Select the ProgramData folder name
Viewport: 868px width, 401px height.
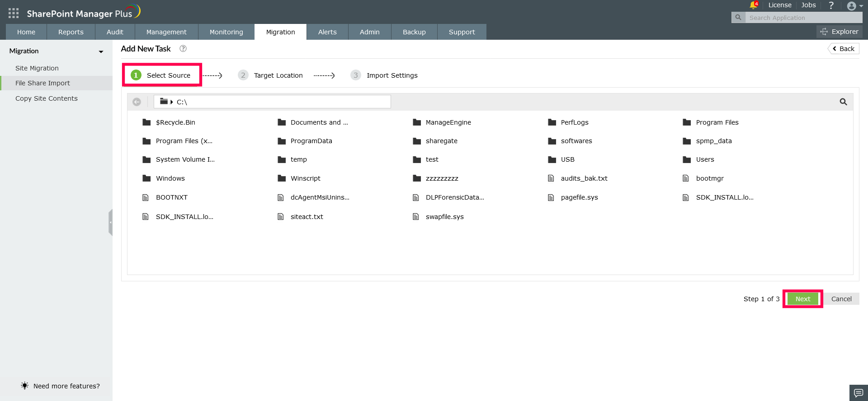(311, 141)
